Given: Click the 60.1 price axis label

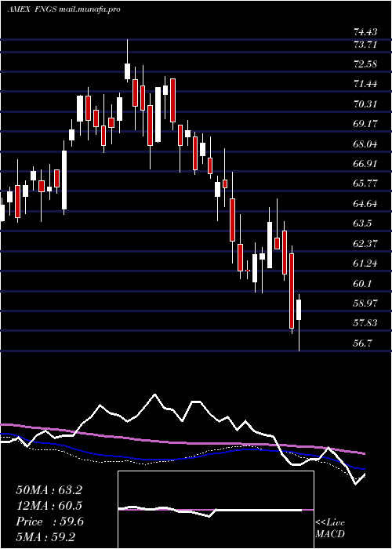Looking at the screenshot, I should click(363, 283).
